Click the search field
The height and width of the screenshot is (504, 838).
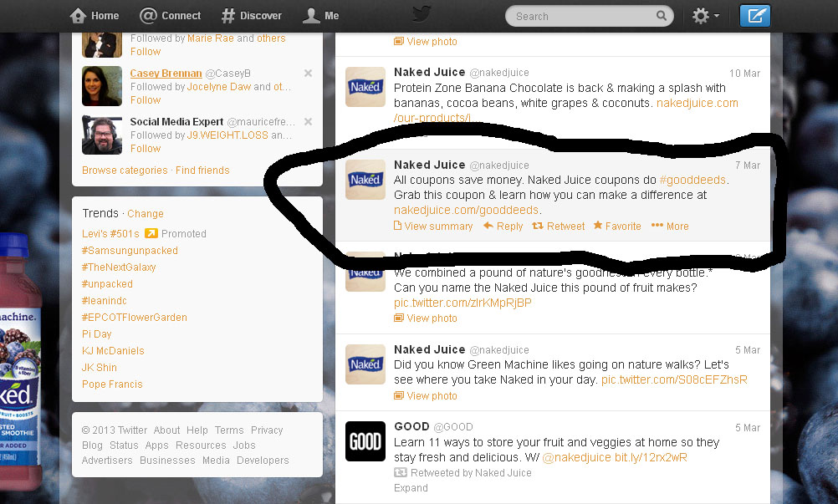coord(589,16)
